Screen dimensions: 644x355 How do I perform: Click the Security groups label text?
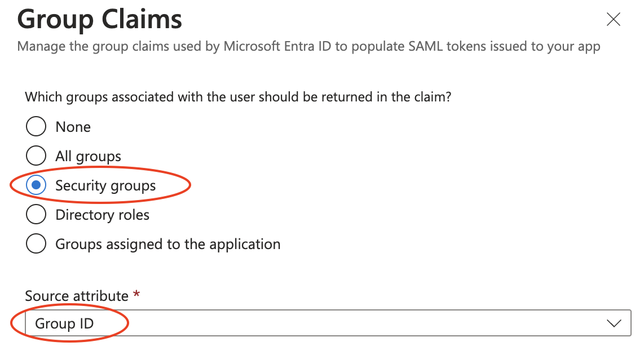click(105, 185)
